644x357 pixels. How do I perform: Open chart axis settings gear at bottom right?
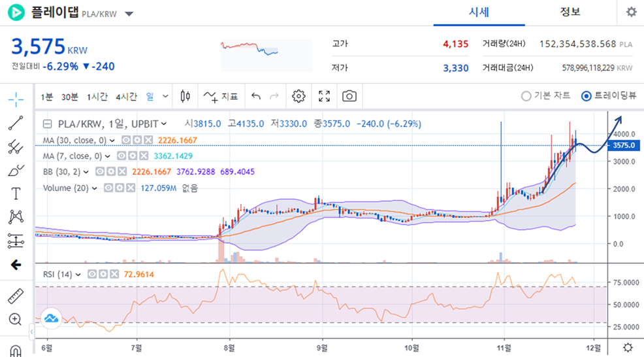pyautogui.click(x=628, y=348)
